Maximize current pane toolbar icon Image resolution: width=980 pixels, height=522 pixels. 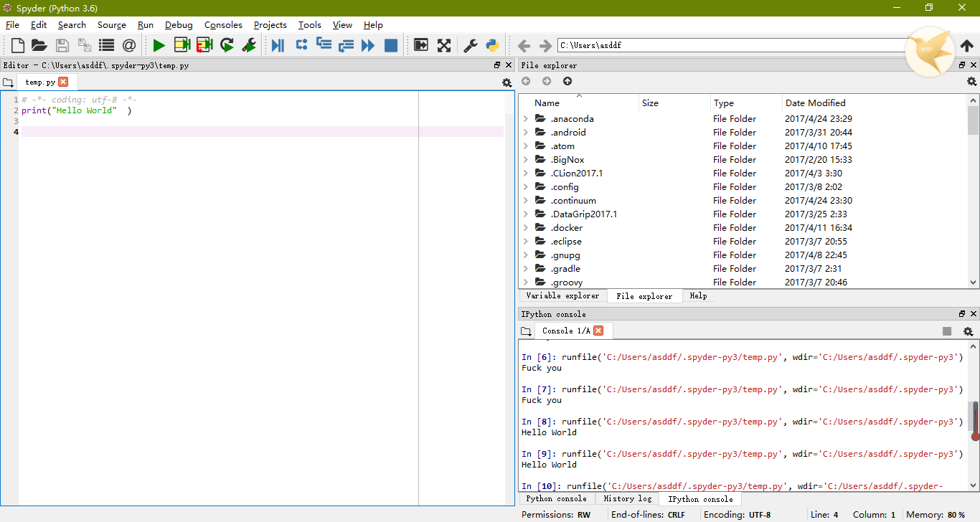(421, 45)
